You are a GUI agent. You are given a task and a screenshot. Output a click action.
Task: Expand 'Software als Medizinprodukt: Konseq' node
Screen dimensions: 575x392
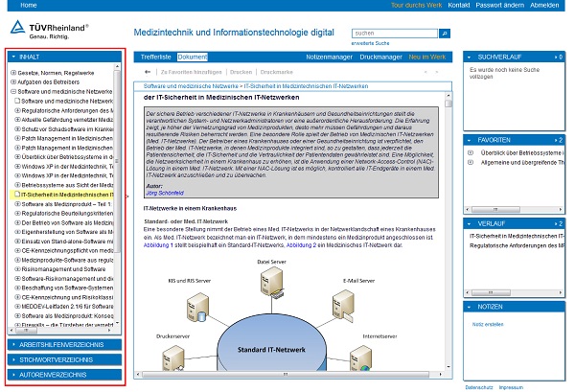[x=17, y=315]
